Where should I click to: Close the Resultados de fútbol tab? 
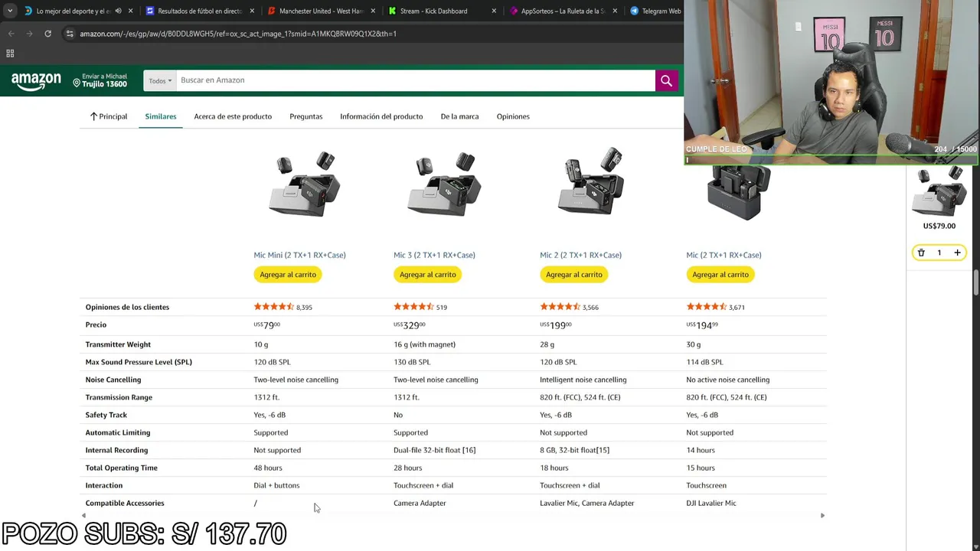pos(252,11)
